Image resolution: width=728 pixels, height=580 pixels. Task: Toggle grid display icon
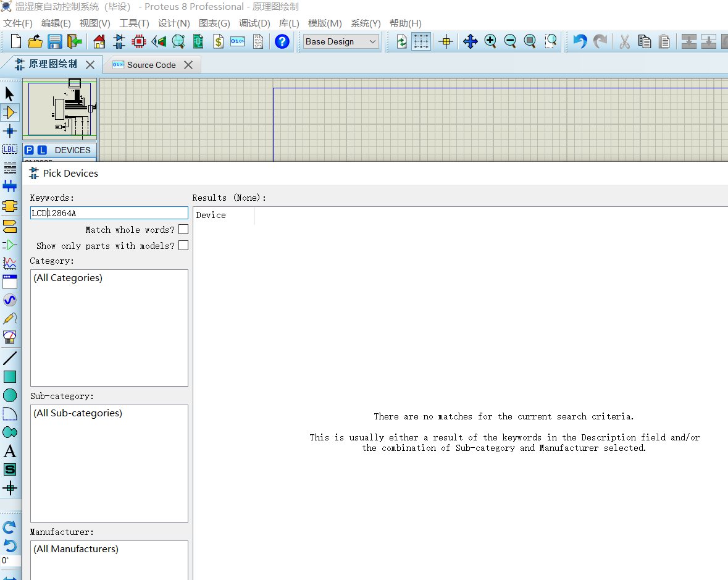point(421,42)
